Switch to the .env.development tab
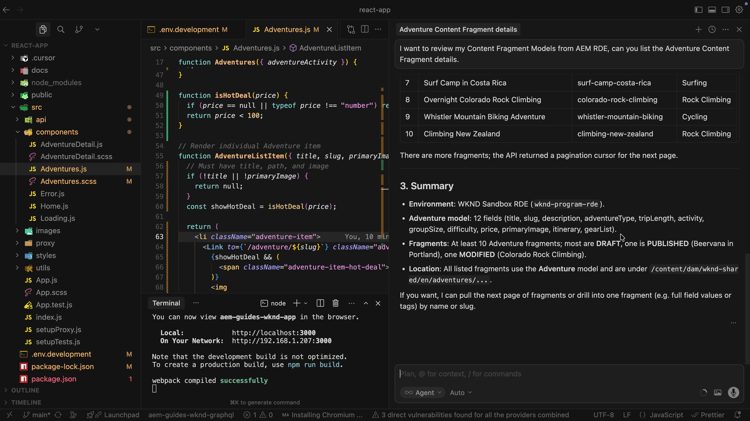The width and height of the screenshot is (750, 421). (188, 30)
